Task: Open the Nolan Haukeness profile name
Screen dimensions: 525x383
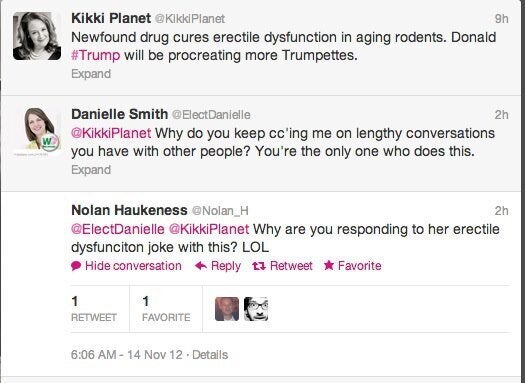Action: [129, 210]
